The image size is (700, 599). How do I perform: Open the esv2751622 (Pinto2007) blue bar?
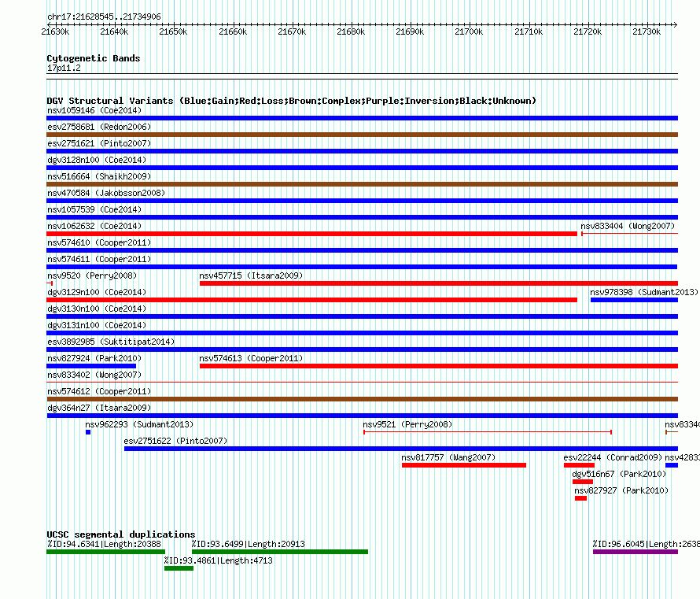click(x=401, y=449)
